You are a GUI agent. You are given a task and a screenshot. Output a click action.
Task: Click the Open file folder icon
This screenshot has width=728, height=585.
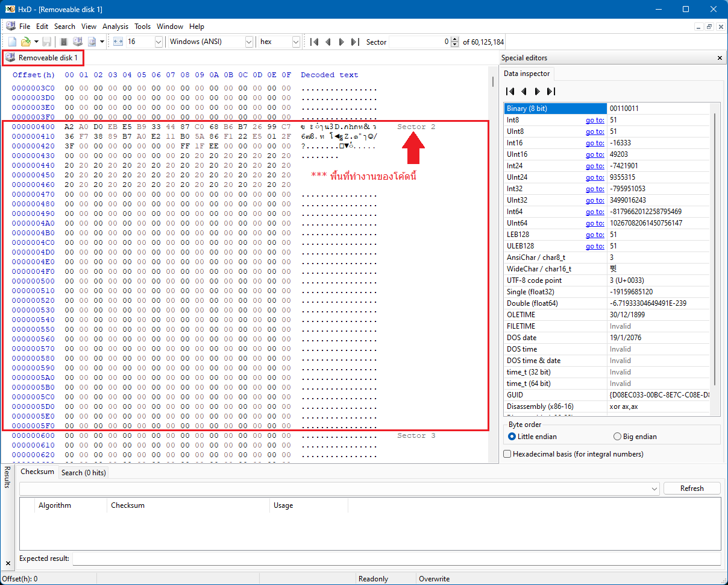pos(25,42)
